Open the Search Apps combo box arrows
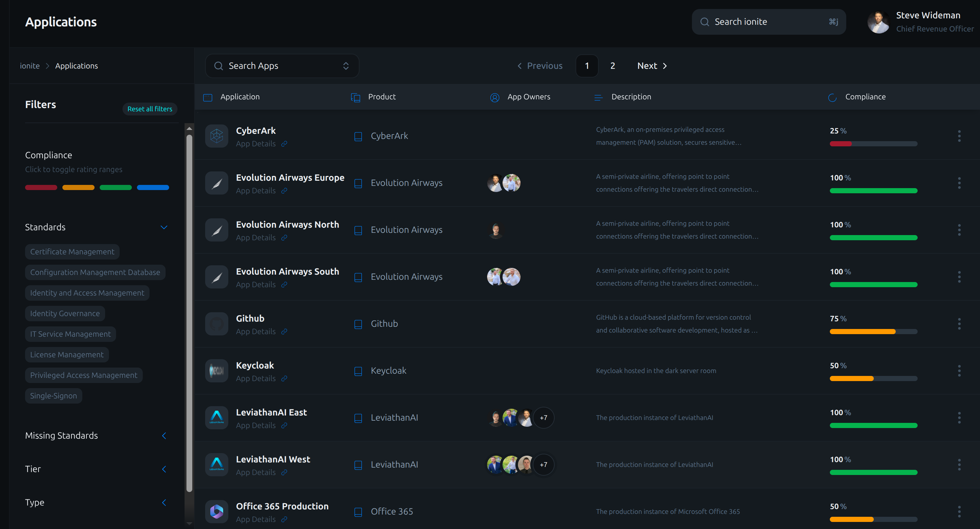The height and width of the screenshot is (529, 980). click(x=346, y=66)
